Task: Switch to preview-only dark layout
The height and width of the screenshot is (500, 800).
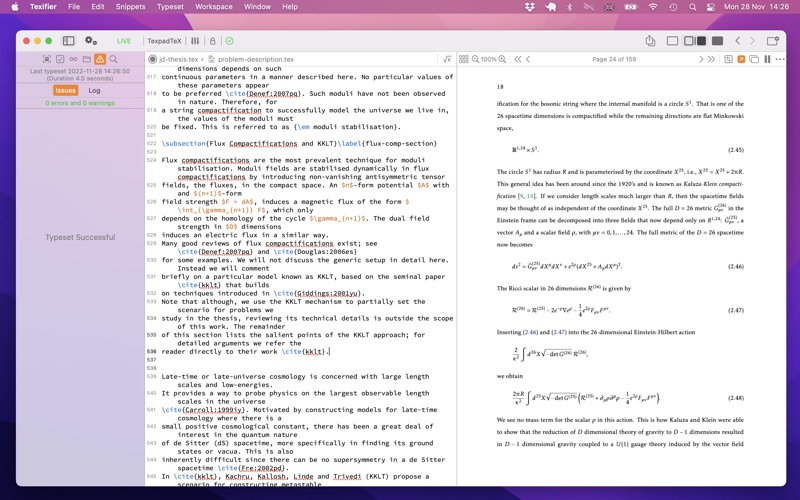Action: pos(717,41)
